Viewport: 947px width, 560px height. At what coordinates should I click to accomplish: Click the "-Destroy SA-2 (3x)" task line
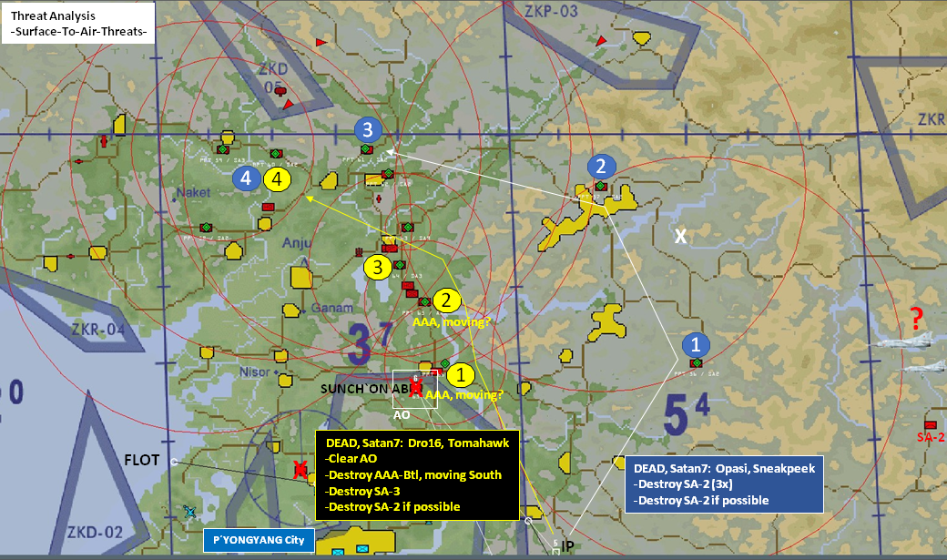point(683,484)
